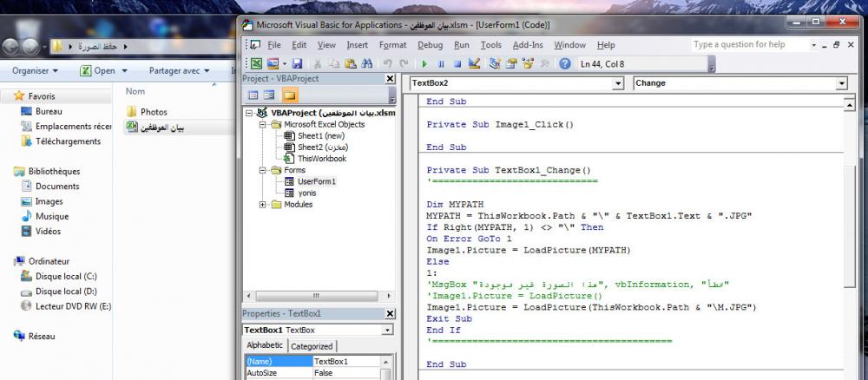
Task: Click the Undo toolbar icon
Action: point(387,63)
